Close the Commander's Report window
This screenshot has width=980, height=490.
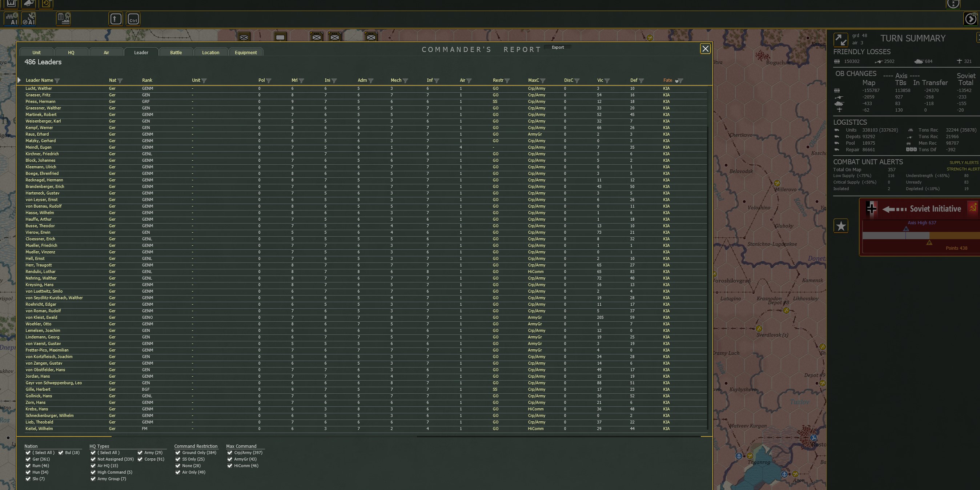click(705, 49)
